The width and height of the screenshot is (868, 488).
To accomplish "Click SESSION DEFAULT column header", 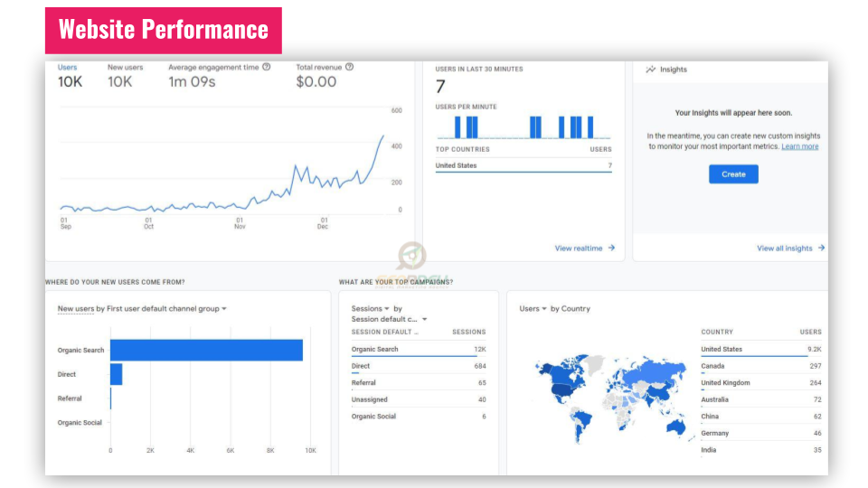I will (x=385, y=332).
